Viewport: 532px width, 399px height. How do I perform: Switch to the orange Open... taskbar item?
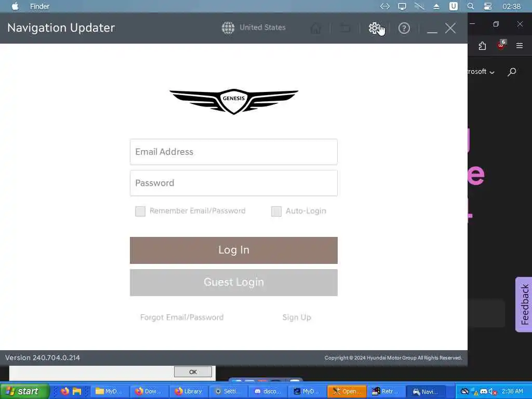[347, 391]
